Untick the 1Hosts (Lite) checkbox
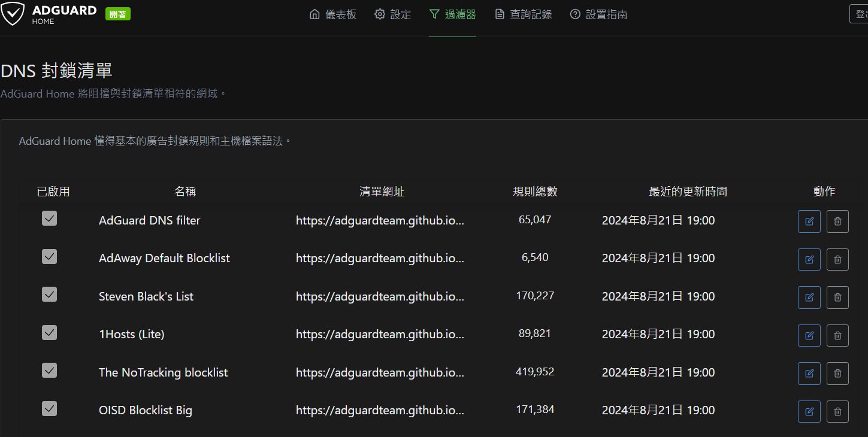 (49, 332)
